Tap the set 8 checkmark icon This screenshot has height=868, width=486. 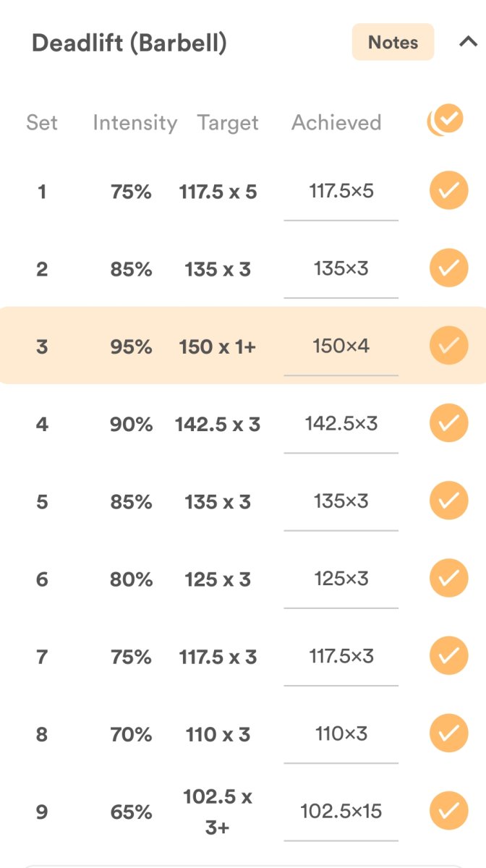[448, 733]
